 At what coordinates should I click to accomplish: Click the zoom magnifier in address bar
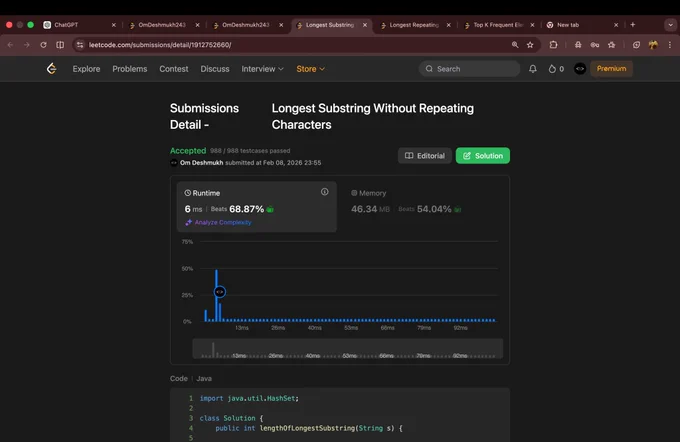click(515, 45)
